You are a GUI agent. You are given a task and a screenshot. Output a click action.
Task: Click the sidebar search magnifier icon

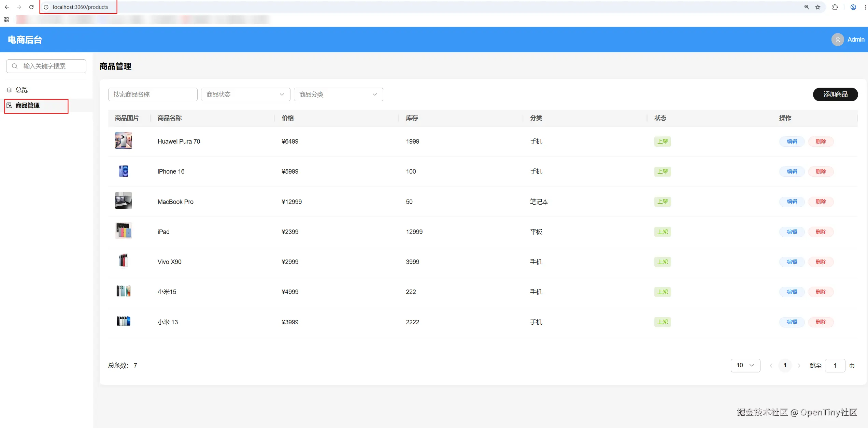(15, 66)
